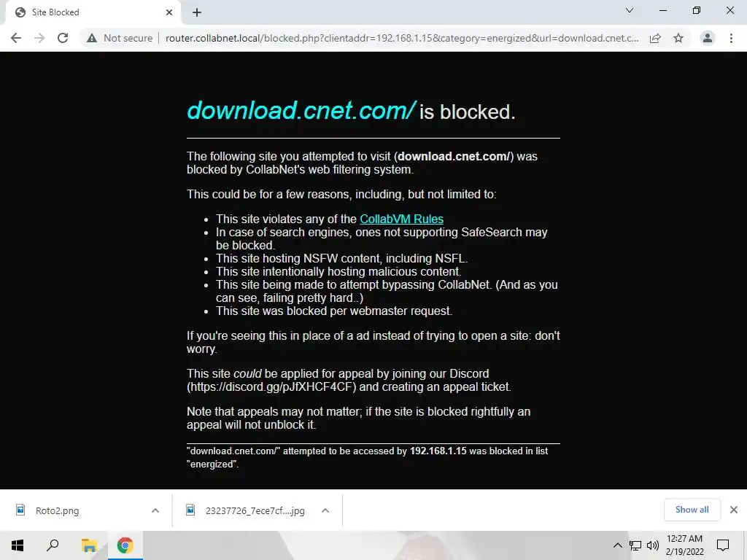Open File Explorer from the taskbar
The height and width of the screenshot is (560, 747).
[x=89, y=545]
